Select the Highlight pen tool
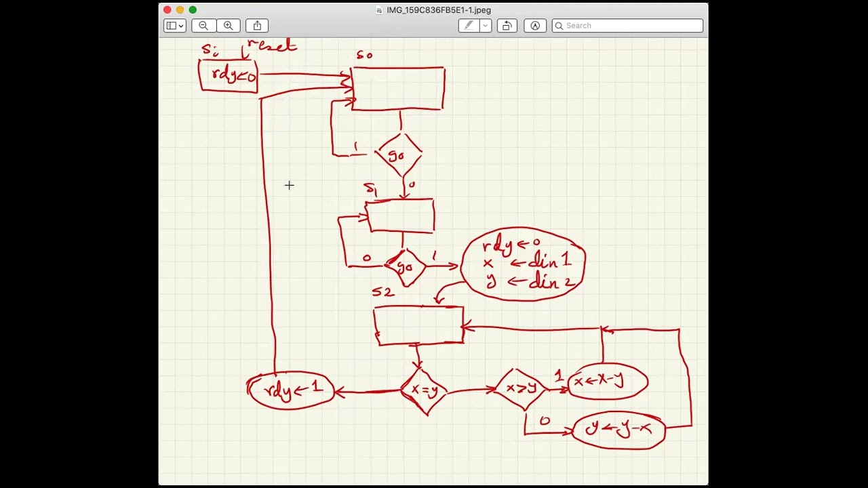Screen dimensions: 868x488 pos(468,26)
